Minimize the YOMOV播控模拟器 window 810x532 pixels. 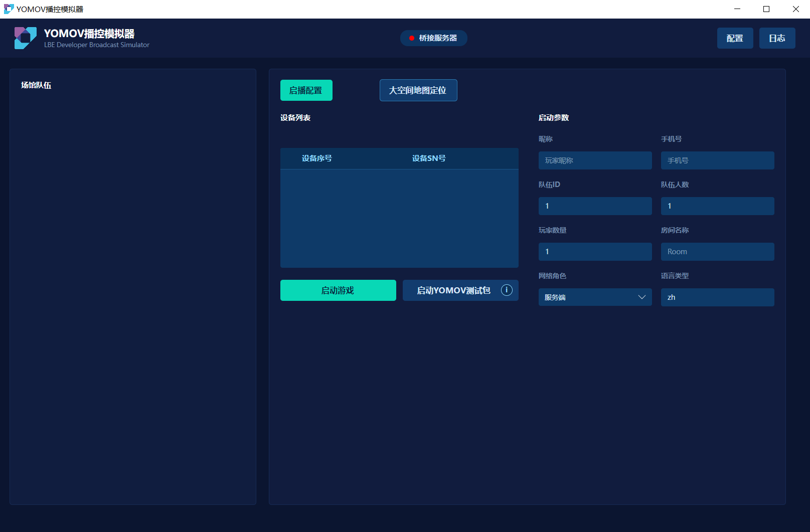pos(737,9)
